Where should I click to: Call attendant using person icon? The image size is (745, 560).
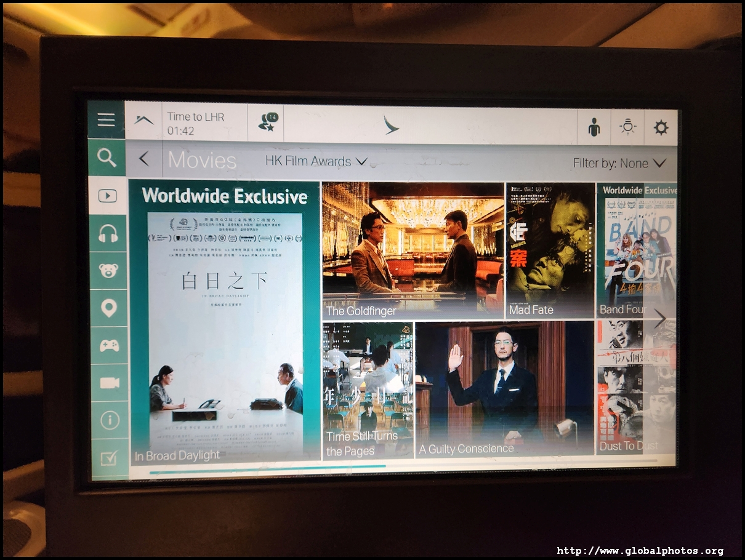pyautogui.click(x=594, y=127)
